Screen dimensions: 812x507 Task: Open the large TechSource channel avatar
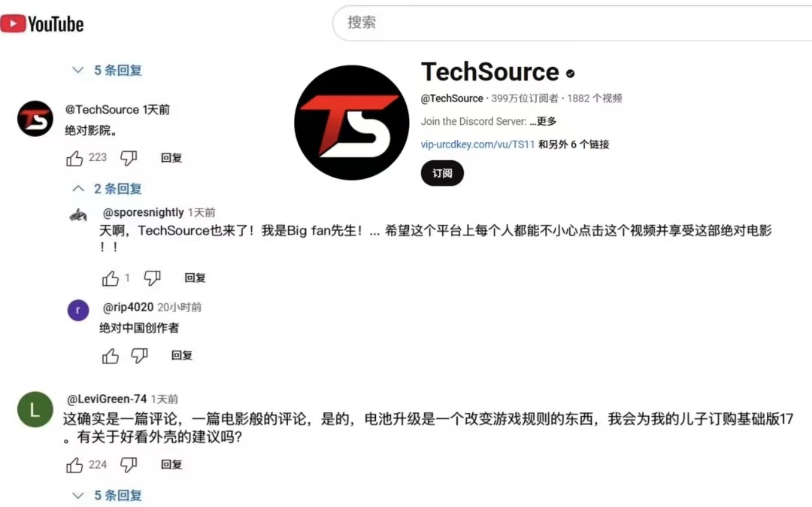click(x=352, y=123)
